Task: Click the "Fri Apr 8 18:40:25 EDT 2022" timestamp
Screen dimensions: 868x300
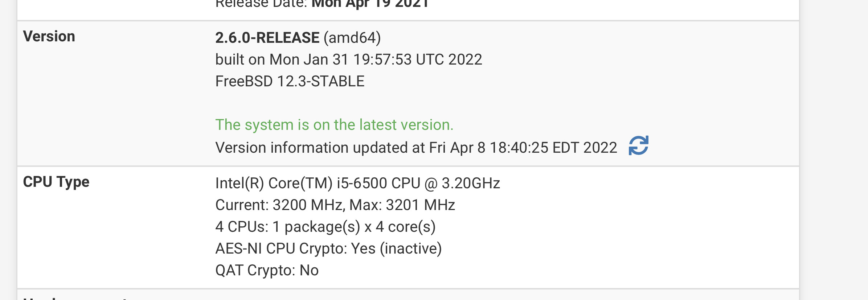Action: (x=523, y=148)
